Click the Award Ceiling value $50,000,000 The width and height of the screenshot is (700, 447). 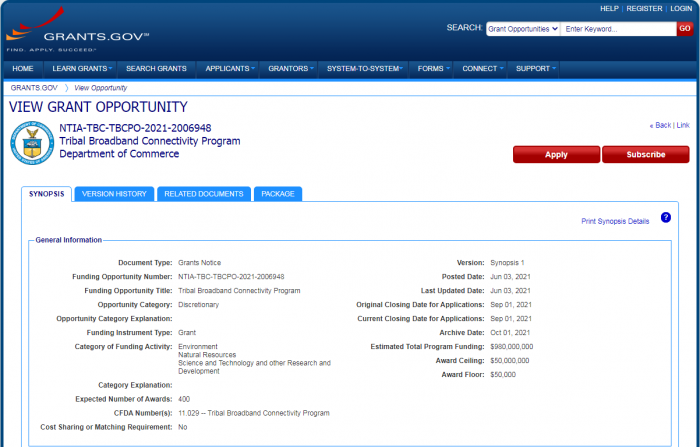pyautogui.click(x=510, y=360)
